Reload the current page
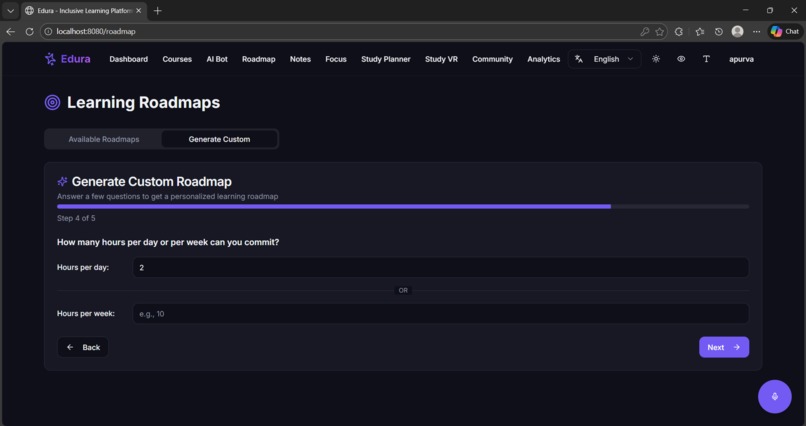Viewport: 806px width, 426px height. point(29,31)
